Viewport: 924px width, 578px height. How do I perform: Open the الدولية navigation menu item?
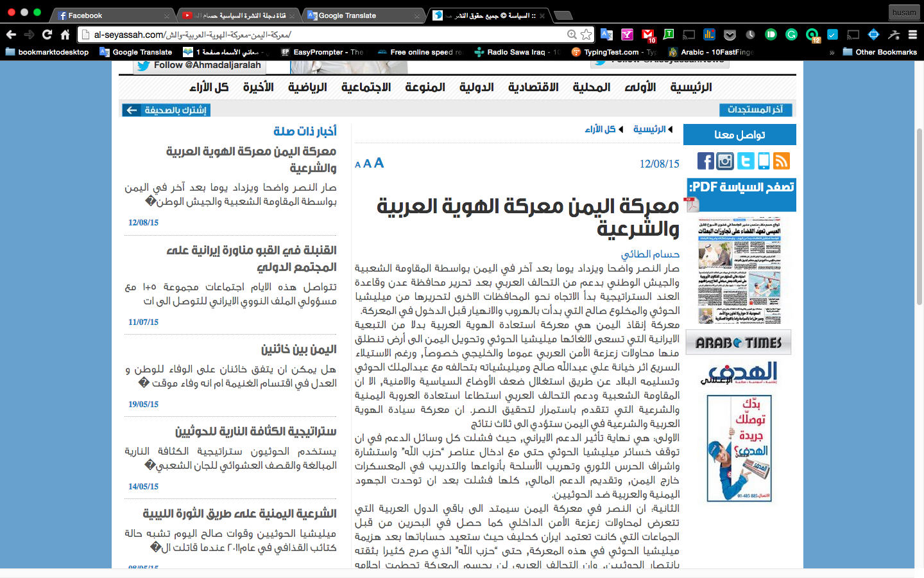pyautogui.click(x=477, y=87)
